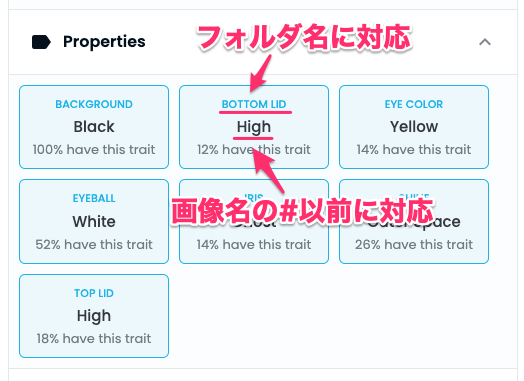This screenshot has height=381, width=524.
Task: Open the EYEBALL White trait card
Action: click(x=94, y=221)
